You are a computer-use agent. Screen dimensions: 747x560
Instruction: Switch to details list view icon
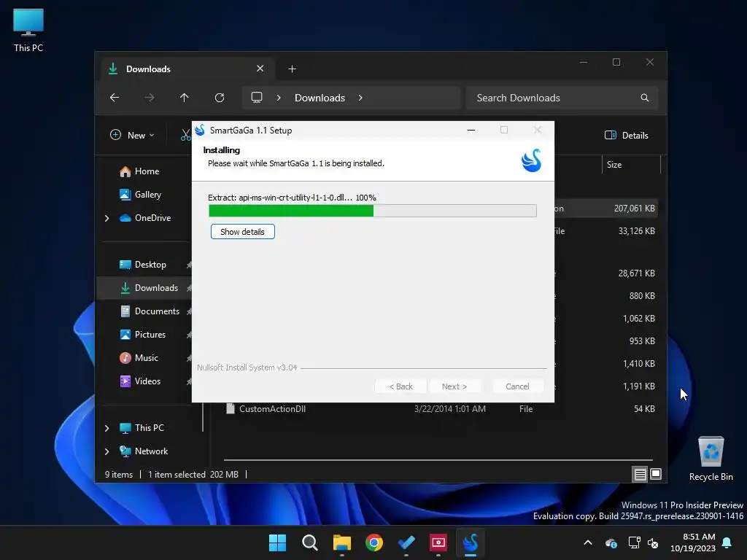[x=640, y=474]
